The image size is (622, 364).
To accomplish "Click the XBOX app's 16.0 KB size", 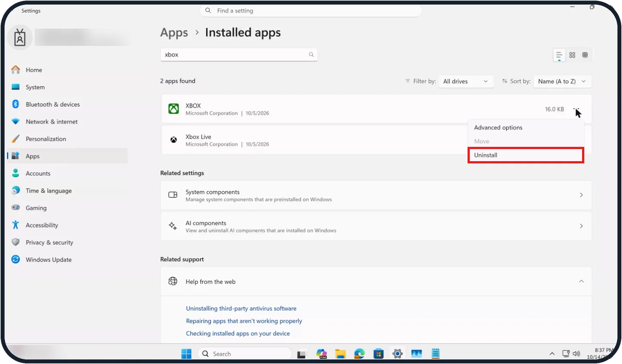I will point(554,109).
